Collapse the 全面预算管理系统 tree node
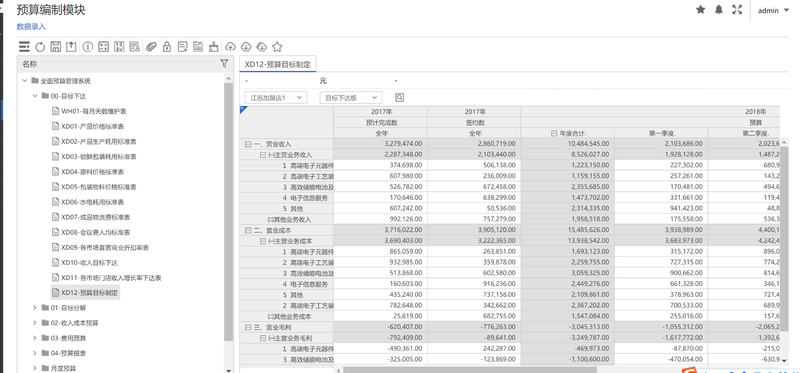The image size is (800, 373). (24, 81)
